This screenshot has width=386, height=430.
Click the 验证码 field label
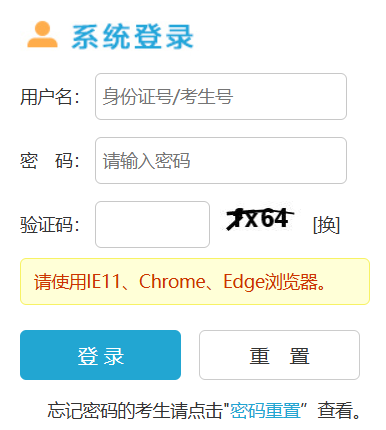[50, 224]
